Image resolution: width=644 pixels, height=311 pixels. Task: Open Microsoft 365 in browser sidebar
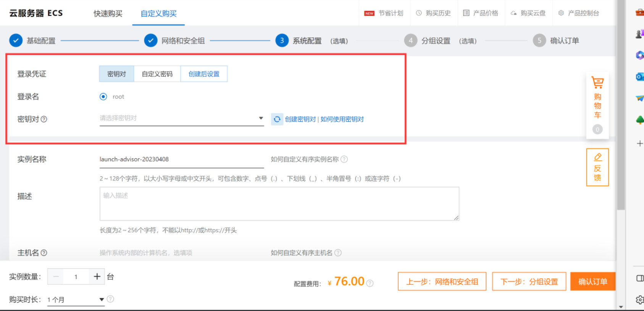(x=639, y=55)
